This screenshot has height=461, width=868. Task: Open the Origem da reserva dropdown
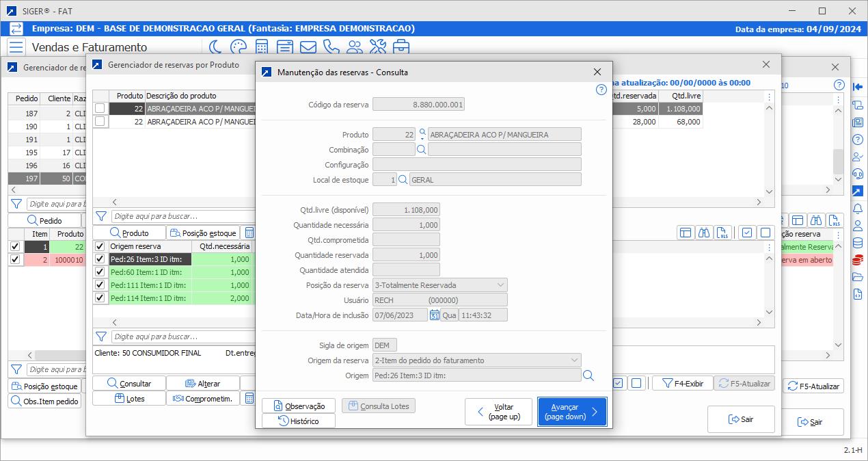click(573, 360)
